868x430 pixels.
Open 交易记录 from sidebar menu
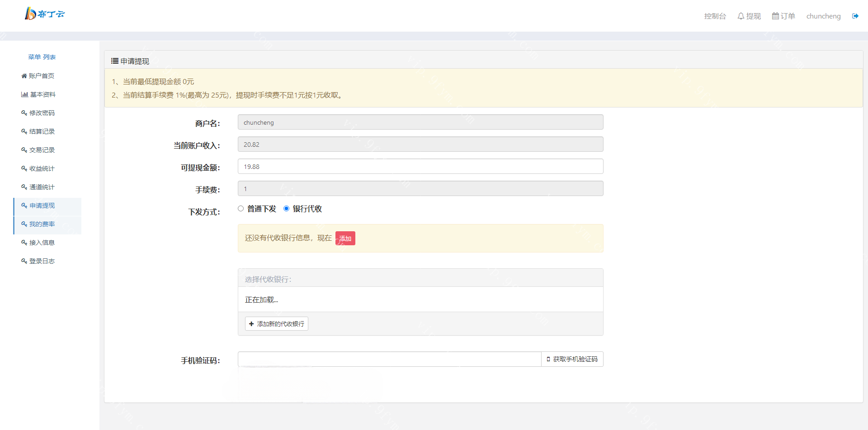click(x=42, y=150)
